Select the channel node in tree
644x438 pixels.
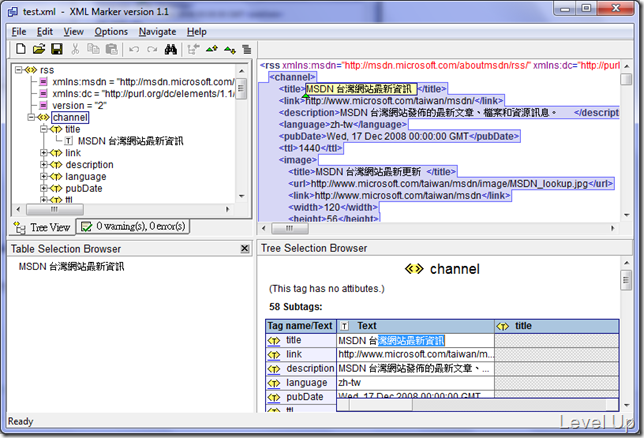pyautogui.click(x=70, y=118)
